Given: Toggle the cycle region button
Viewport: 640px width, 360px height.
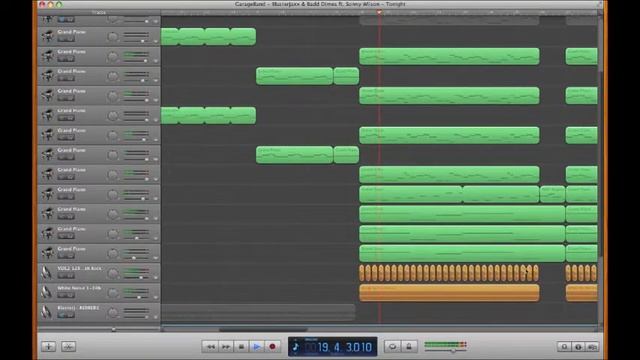Looking at the screenshot, I should pyautogui.click(x=392, y=347).
